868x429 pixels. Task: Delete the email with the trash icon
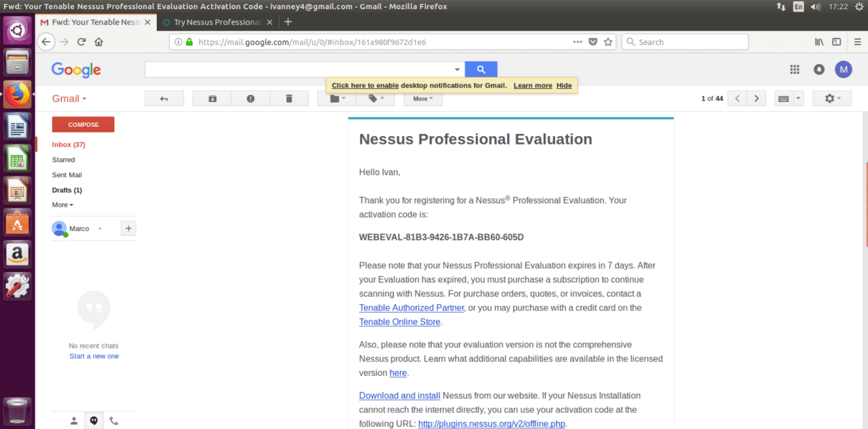(x=289, y=98)
